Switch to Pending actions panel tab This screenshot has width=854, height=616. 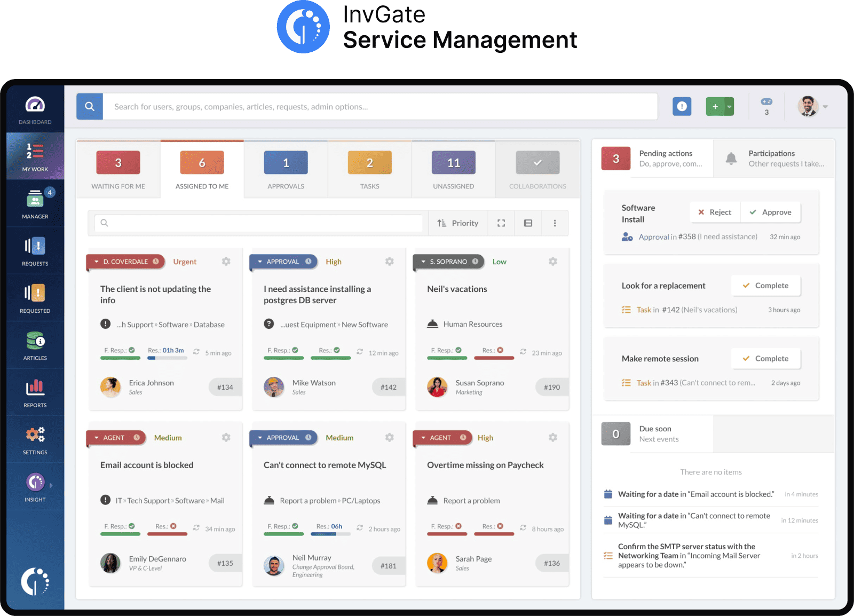click(x=652, y=159)
